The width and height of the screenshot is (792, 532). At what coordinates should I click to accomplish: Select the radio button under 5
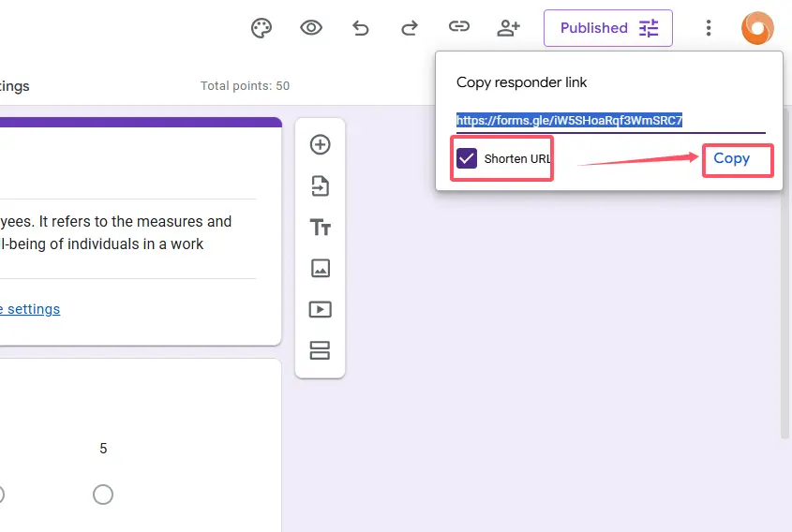tap(103, 494)
